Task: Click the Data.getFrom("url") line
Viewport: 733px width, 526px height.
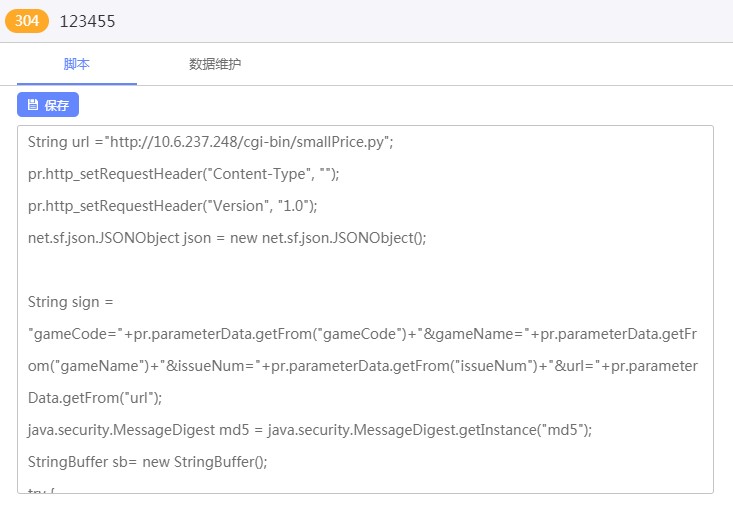Action: pyautogui.click(x=95, y=398)
